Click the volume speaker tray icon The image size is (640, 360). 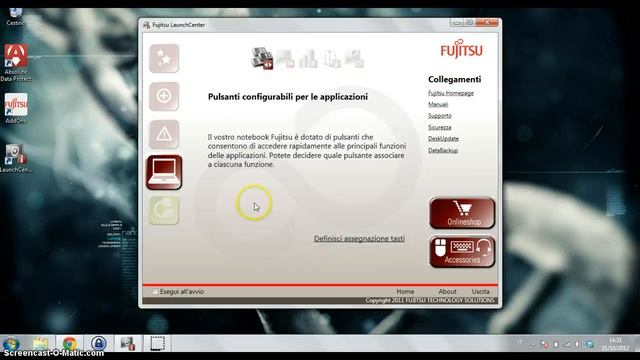click(x=578, y=344)
